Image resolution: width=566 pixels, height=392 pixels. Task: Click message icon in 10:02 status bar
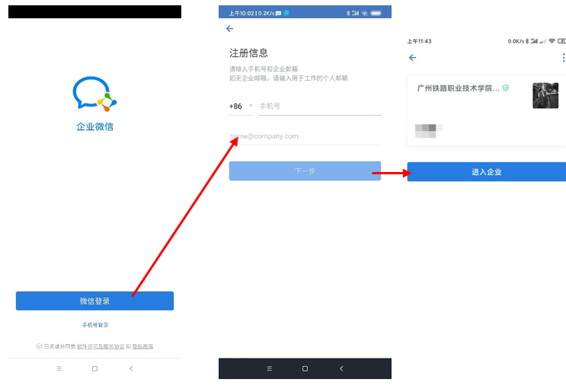pyautogui.click(x=278, y=14)
